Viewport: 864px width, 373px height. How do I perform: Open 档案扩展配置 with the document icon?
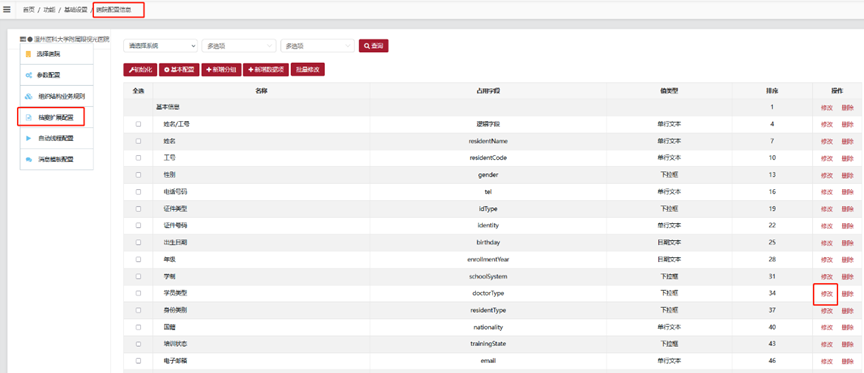57,117
